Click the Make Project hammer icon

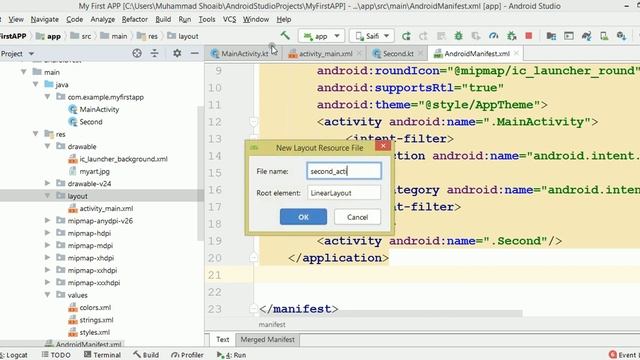(x=285, y=36)
